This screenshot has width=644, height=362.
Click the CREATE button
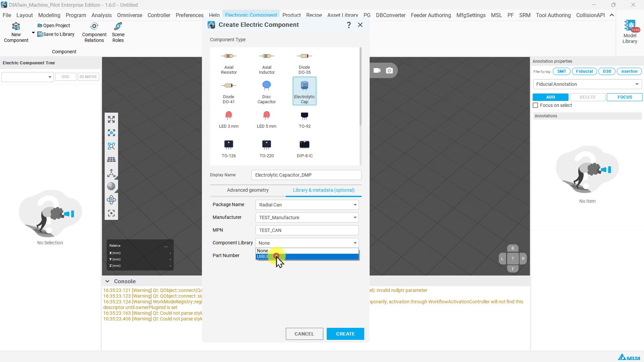[345, 334]
